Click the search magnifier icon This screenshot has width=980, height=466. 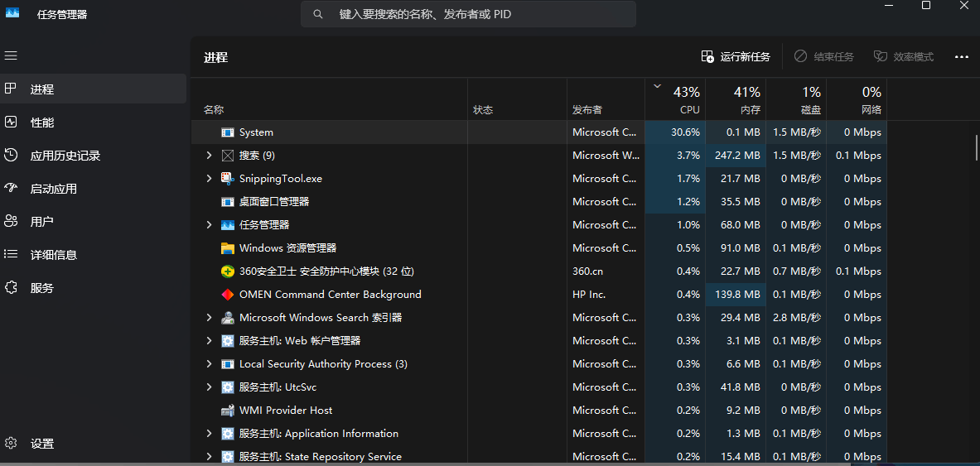[318, 14]
